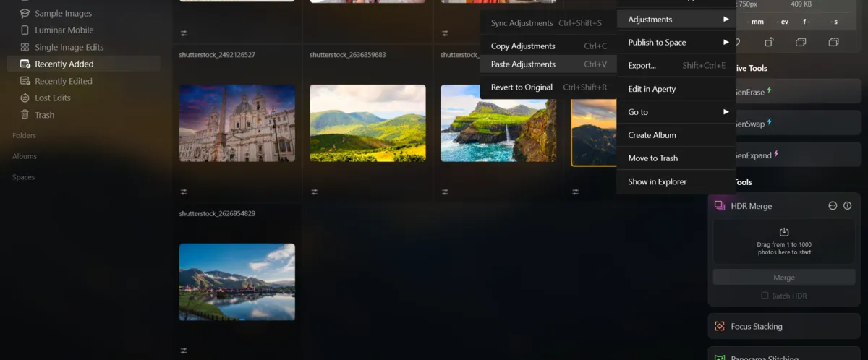Select Paste Adjustments from the submenu
This screenshot has height=360, width=868.
point(523,64)
